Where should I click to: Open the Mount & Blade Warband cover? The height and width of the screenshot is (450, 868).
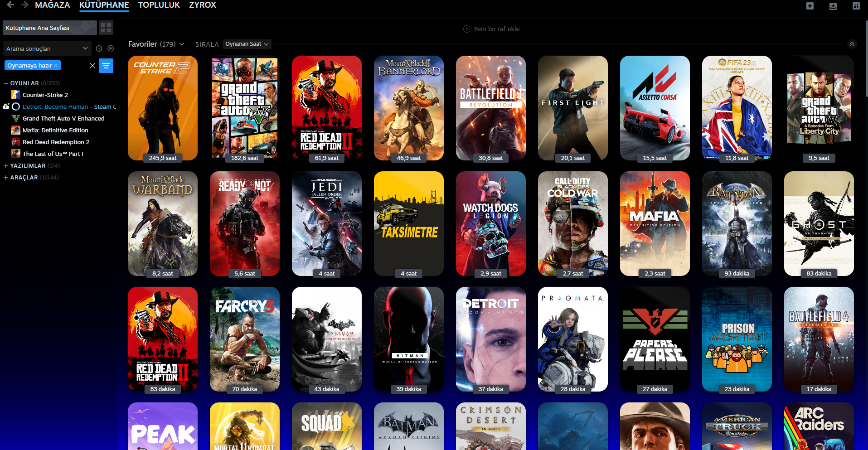coord(163,223)
